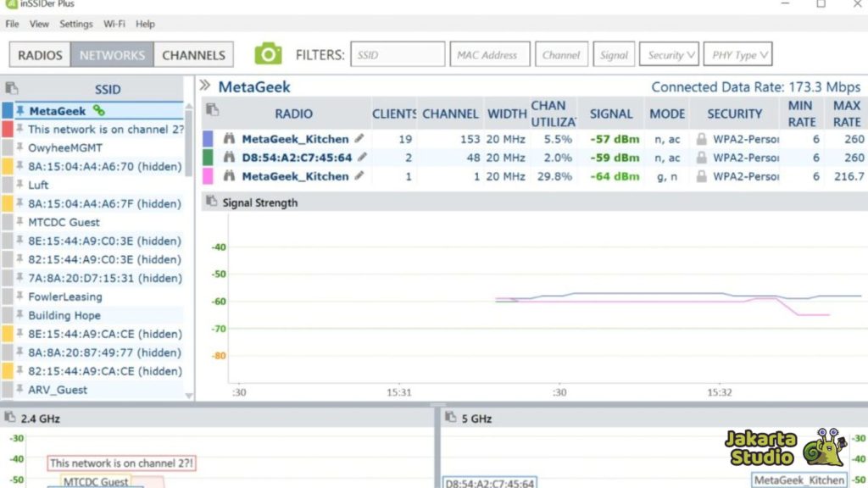The height and width of the screenshot is (488, 868).
Task: Click the MTCDC Guest label in 2.4 GHz graph
Action: 96,481
